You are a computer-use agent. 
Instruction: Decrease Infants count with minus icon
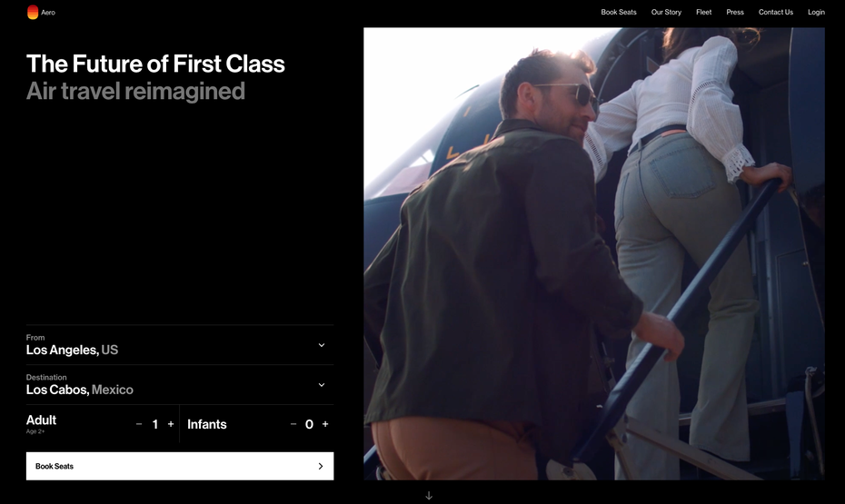(293, 424)
